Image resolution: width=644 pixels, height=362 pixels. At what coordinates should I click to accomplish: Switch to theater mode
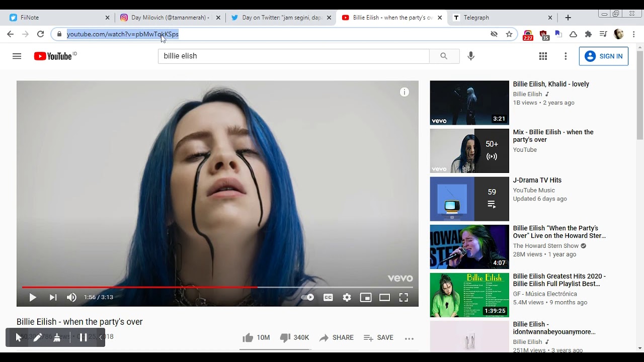(384, 297)
